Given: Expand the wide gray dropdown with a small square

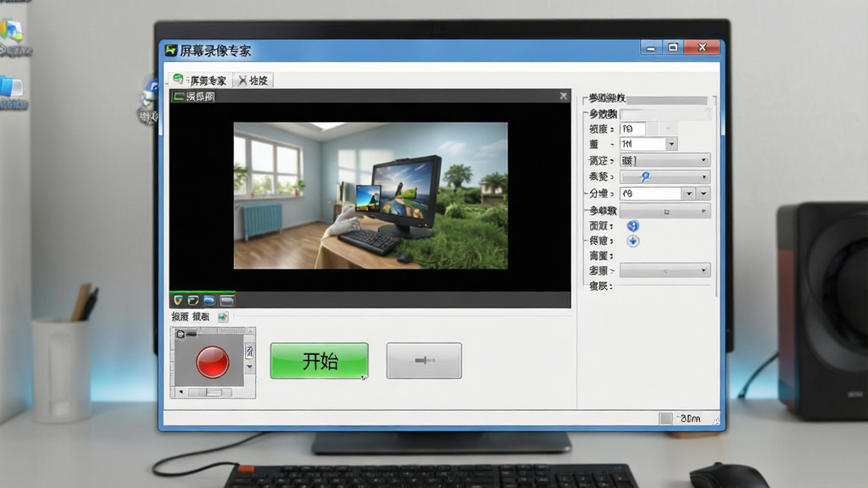Looking at the screenshot, I should coord(665,211).
